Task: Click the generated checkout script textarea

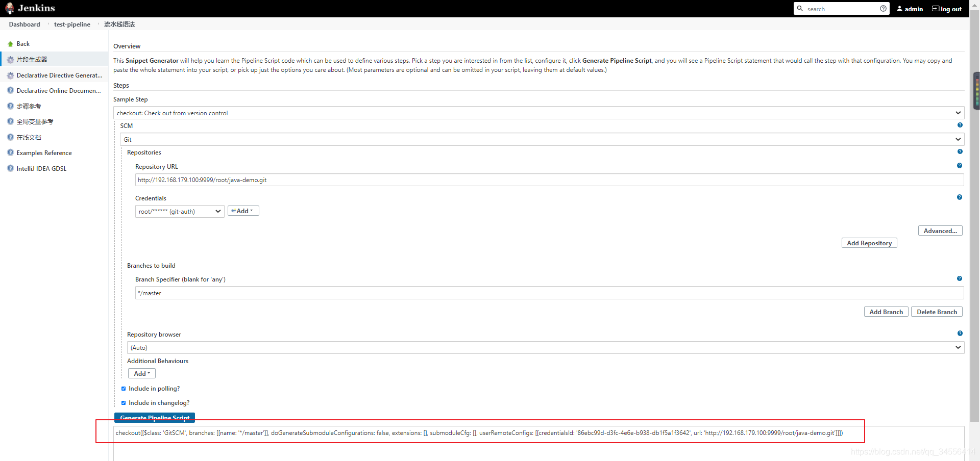Action: point(538,443)
